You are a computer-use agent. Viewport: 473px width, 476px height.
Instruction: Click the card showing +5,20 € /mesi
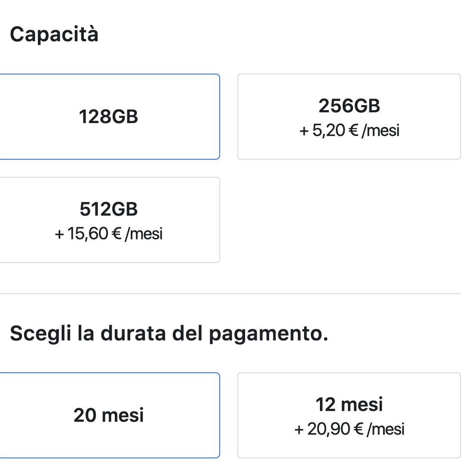[x=349, y=130]
